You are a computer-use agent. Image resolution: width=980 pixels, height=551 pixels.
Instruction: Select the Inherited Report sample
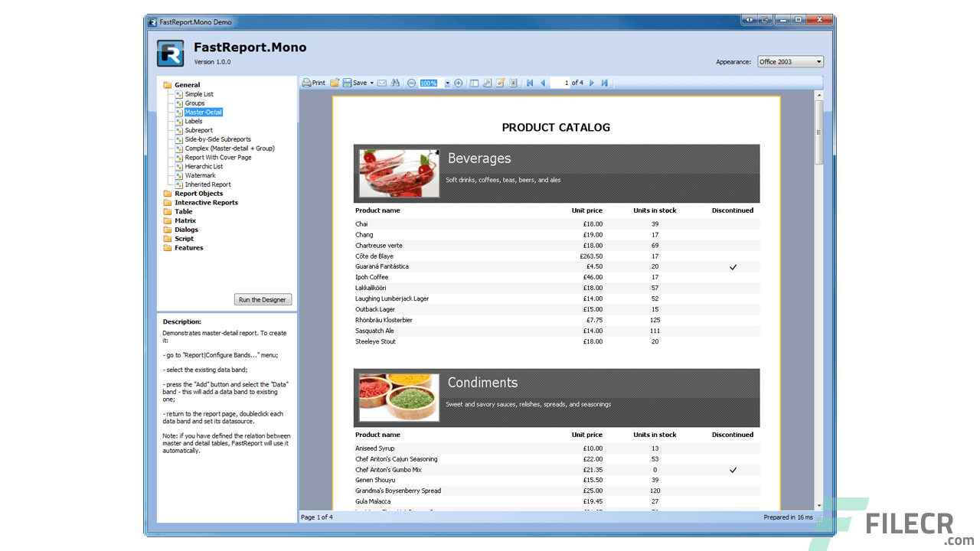(208, 184)
